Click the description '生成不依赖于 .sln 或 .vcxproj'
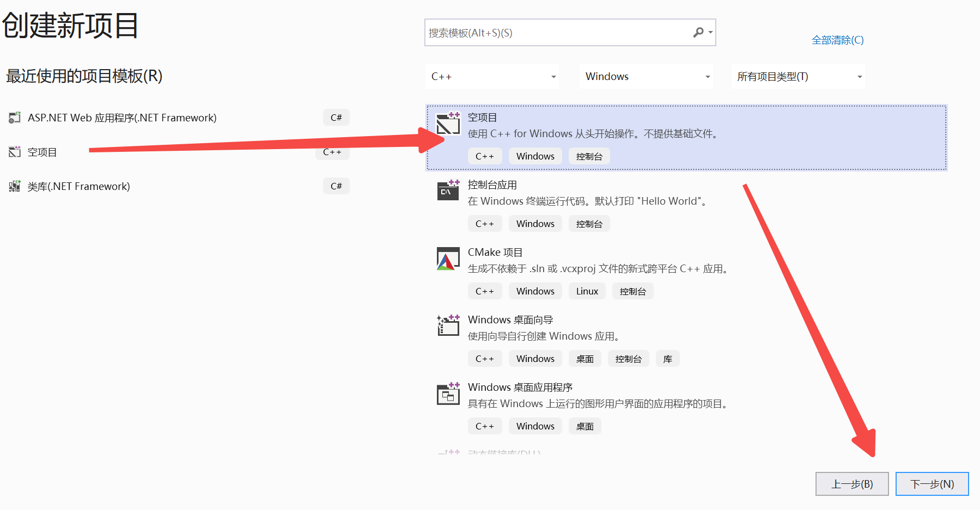 599,269
